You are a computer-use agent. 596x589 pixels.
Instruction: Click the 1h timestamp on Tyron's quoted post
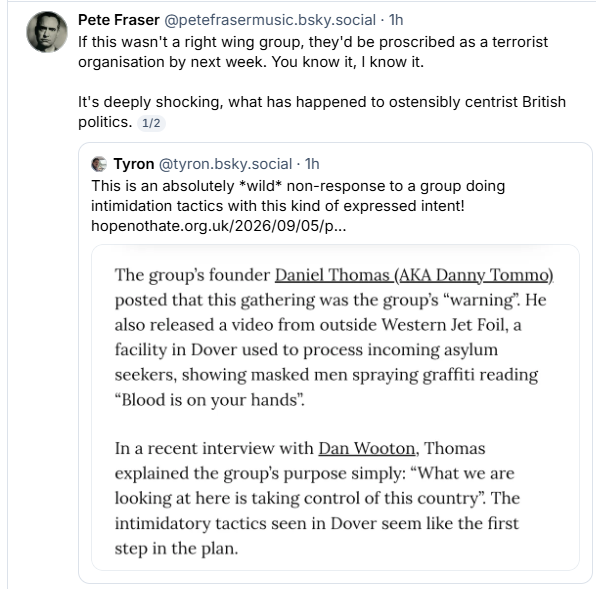[x=312, y=164]
